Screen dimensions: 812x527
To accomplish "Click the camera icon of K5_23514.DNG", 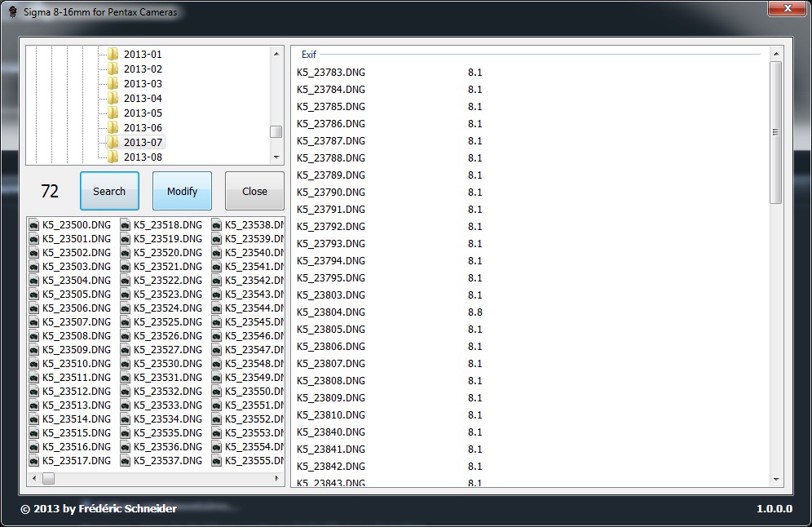I will pos(34,418).
